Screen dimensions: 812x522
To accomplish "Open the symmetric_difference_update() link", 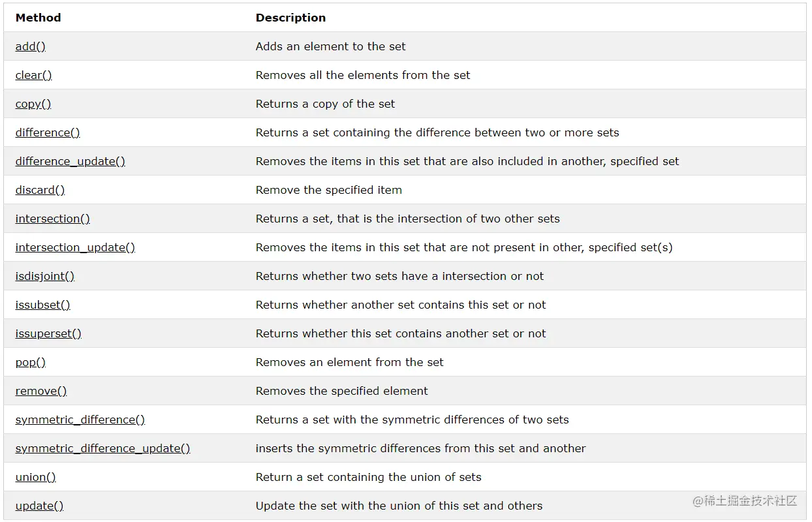I will coord(103,448).
